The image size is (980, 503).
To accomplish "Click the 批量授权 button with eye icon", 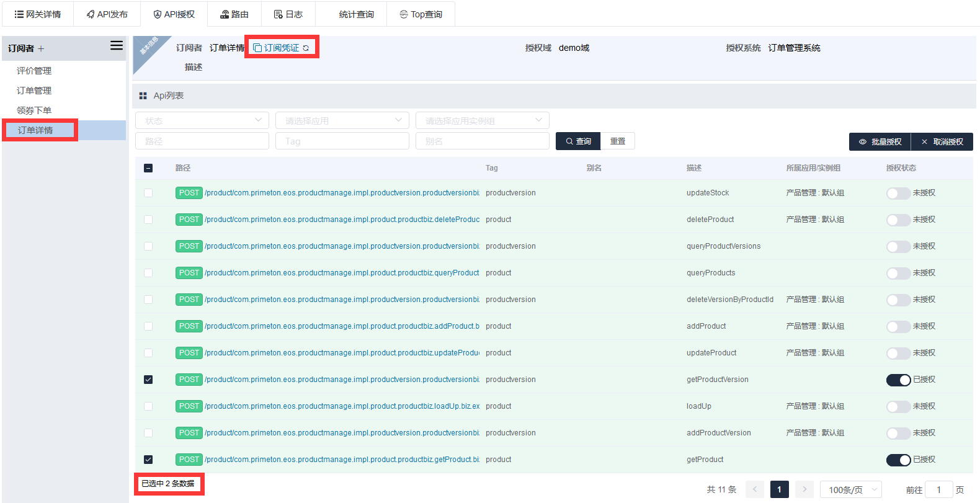I will pyautogui.click(x=880, y=142).
